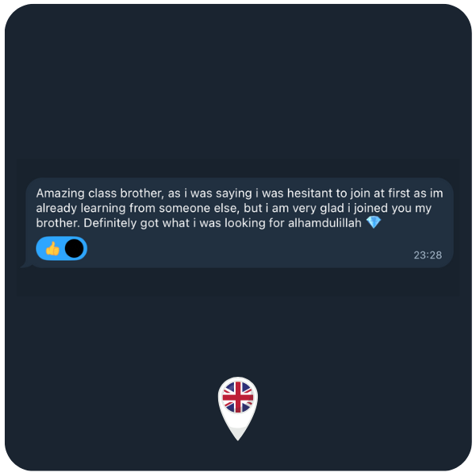Click the word "alhamdulillah" in the message
Screen dimensions: 476x476
pos(324,223)
